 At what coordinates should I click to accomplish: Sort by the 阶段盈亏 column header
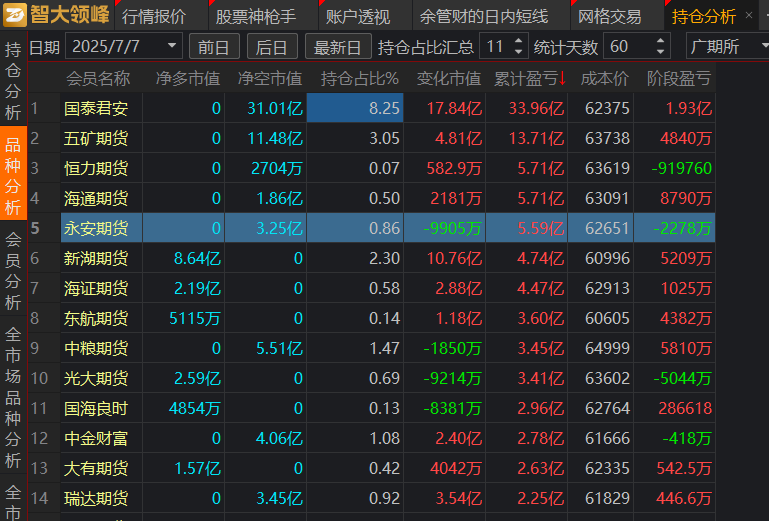pyautogui.click(x=679, y=78)
